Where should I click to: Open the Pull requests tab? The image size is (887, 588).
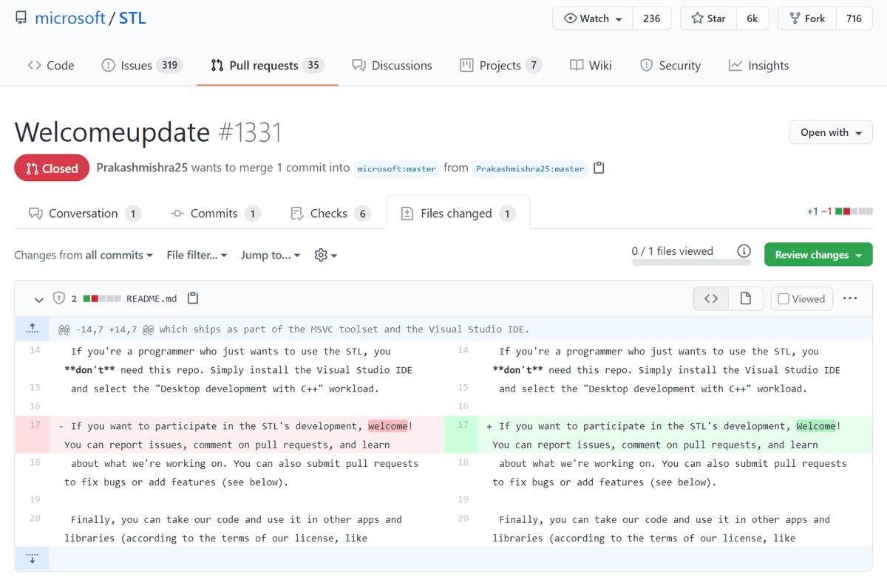click(x=268, y=65)
